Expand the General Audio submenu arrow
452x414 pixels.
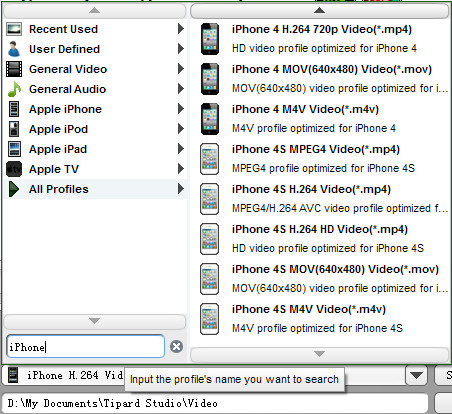pos(181,89)
